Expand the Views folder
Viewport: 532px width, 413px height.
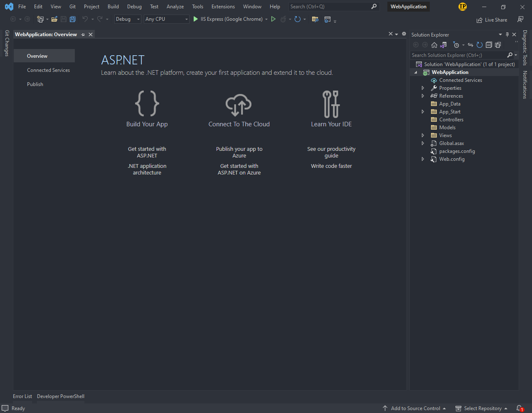(423, 135)
